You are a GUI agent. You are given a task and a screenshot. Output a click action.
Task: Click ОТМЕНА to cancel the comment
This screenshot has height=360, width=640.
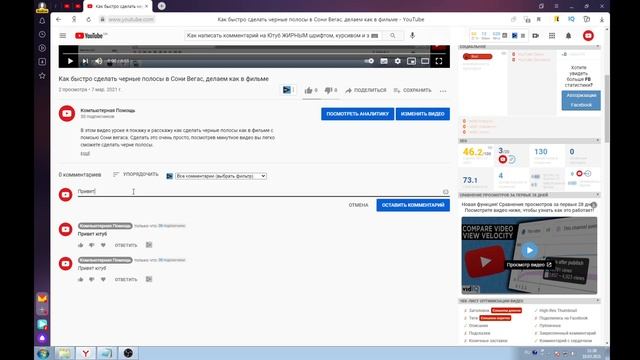[358, 205]
